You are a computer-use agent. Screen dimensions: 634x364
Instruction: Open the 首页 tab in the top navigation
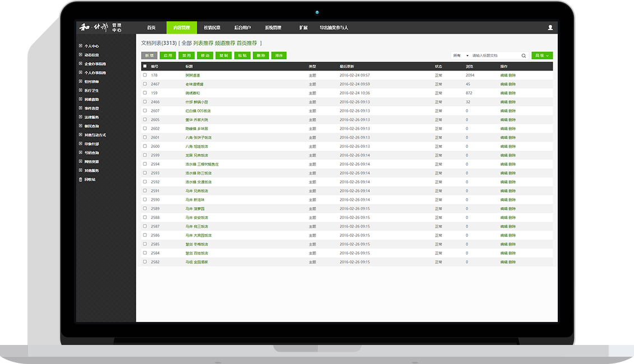point(151,27)
